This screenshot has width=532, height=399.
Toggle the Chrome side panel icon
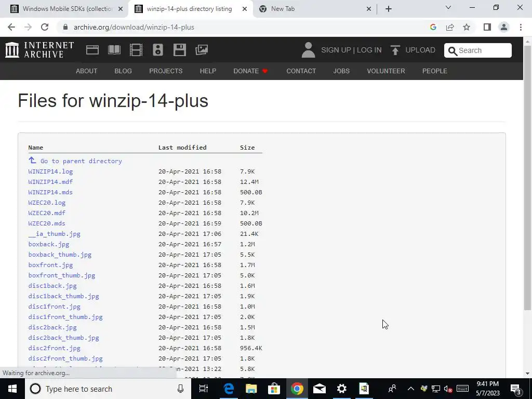487,27
